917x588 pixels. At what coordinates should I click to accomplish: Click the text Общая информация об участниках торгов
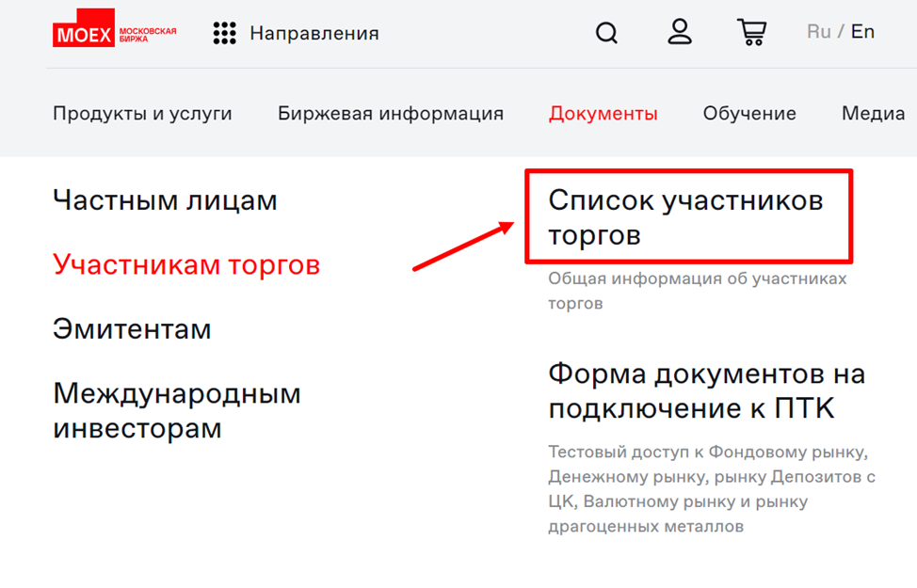point(697,291)
